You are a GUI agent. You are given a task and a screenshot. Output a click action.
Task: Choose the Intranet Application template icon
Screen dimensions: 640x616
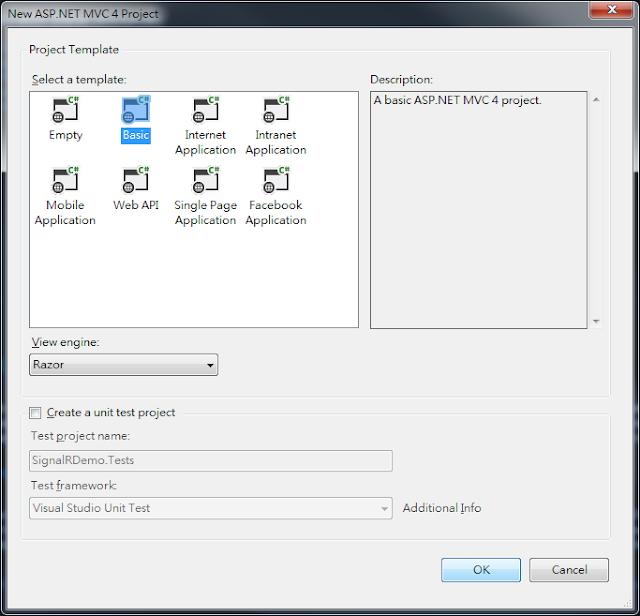pos(276,110)
